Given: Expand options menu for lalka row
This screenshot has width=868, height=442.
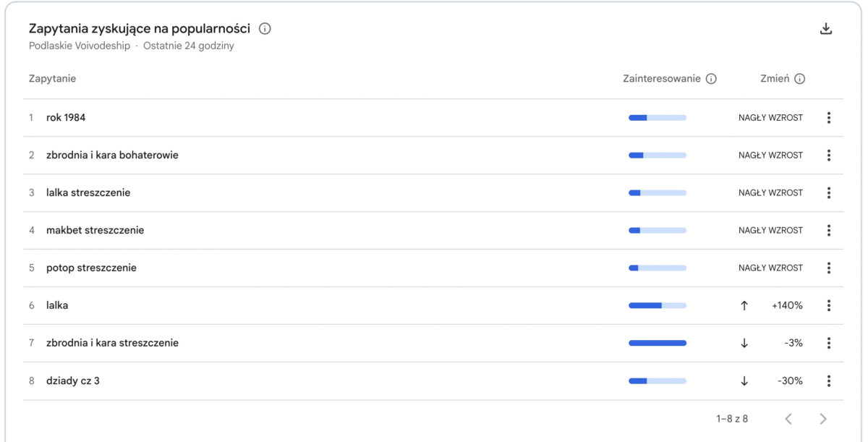Looking at the screenshot, I should [829, 306].
